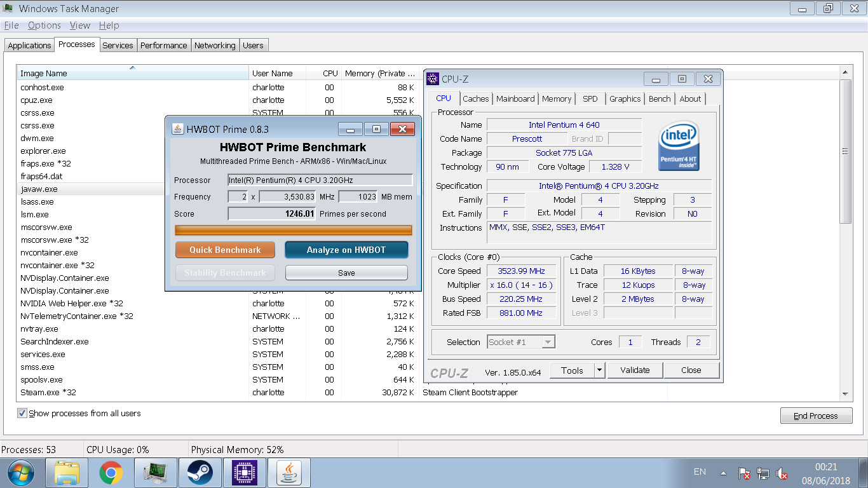Open CPU-Z Memory tab
This screenshot has height=488, width=868.
[557, 98]
